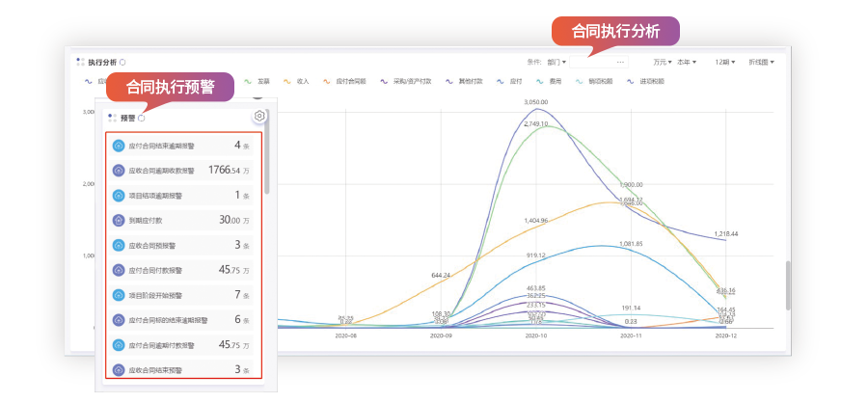Viewport: 868px width, 403px height.
Task: Click the refresh icon beside 预警 title
Action: [x=142, y=118]
